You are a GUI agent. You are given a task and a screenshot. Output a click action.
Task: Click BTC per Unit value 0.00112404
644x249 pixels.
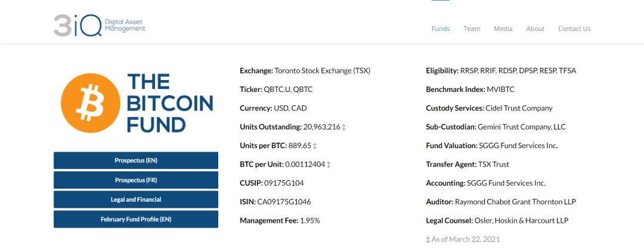point(305,165)
